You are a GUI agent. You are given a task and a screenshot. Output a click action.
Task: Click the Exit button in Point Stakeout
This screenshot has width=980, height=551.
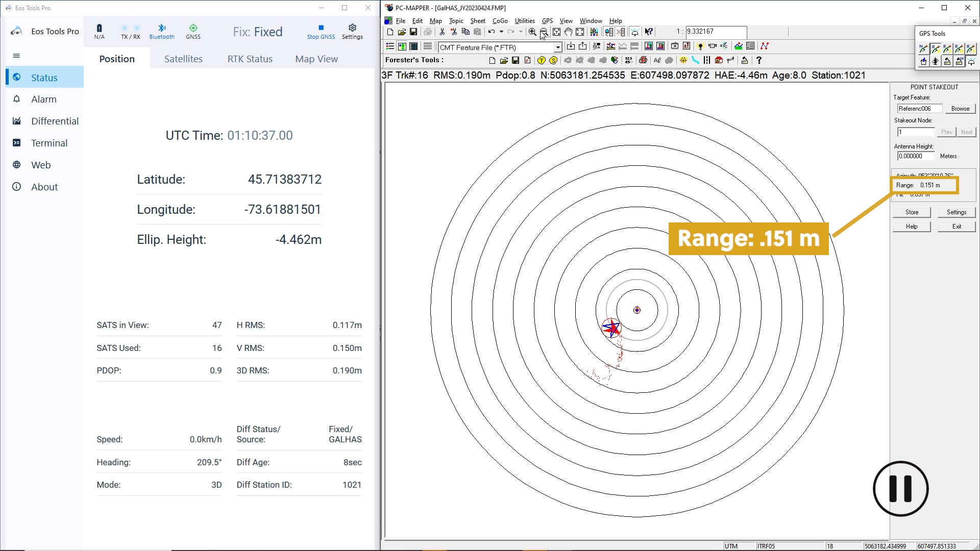click(957, 227)
